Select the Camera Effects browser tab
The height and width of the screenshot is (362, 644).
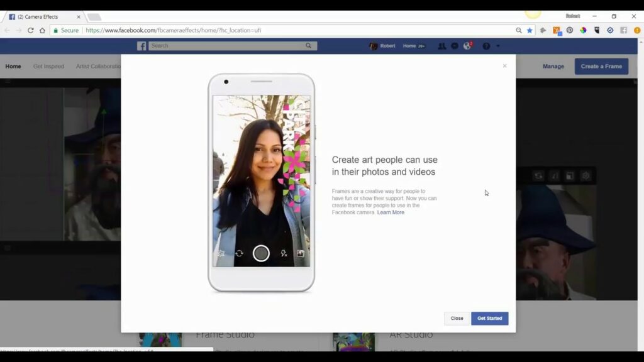point(43,17)
